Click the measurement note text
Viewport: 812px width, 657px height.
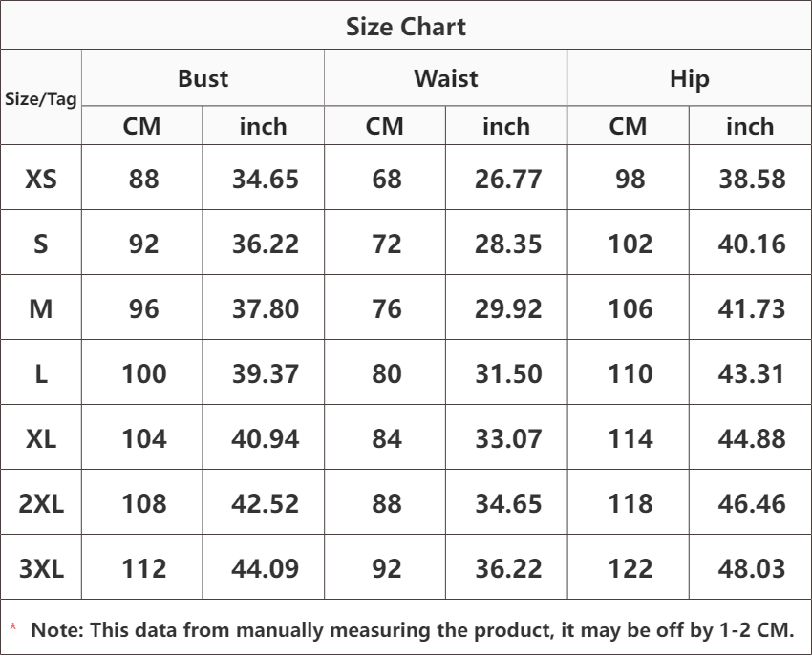coord(413,630)
